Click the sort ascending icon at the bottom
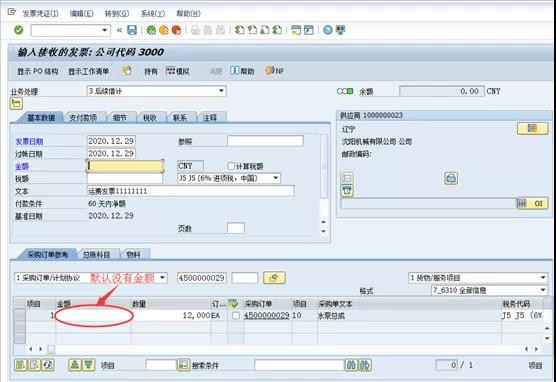The image size is (556, 382). [74, 365]
